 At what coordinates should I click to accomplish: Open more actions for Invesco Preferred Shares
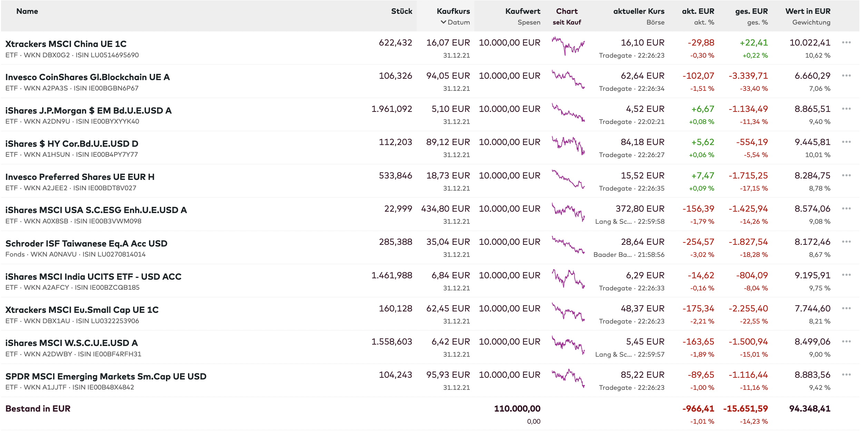point(846,175)
